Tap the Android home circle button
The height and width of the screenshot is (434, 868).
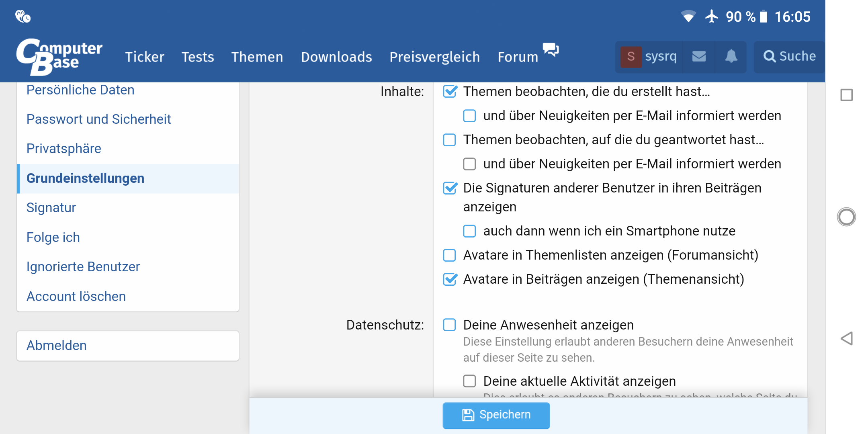point(847,217)
